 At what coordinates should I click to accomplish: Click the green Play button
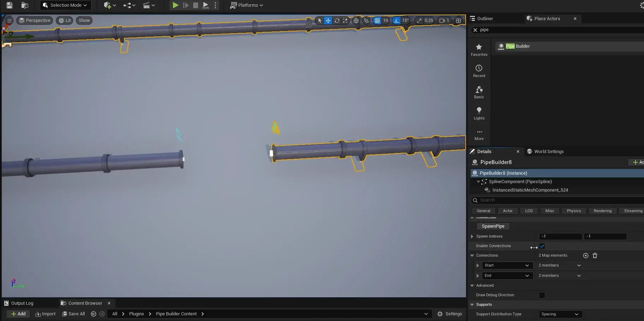pyautogui.click(x=175, y=5)
